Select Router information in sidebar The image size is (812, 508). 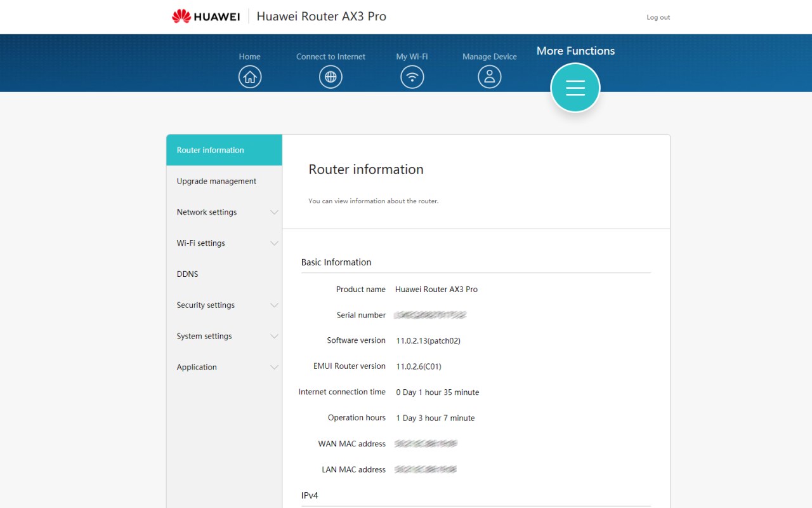click(225, 150)
